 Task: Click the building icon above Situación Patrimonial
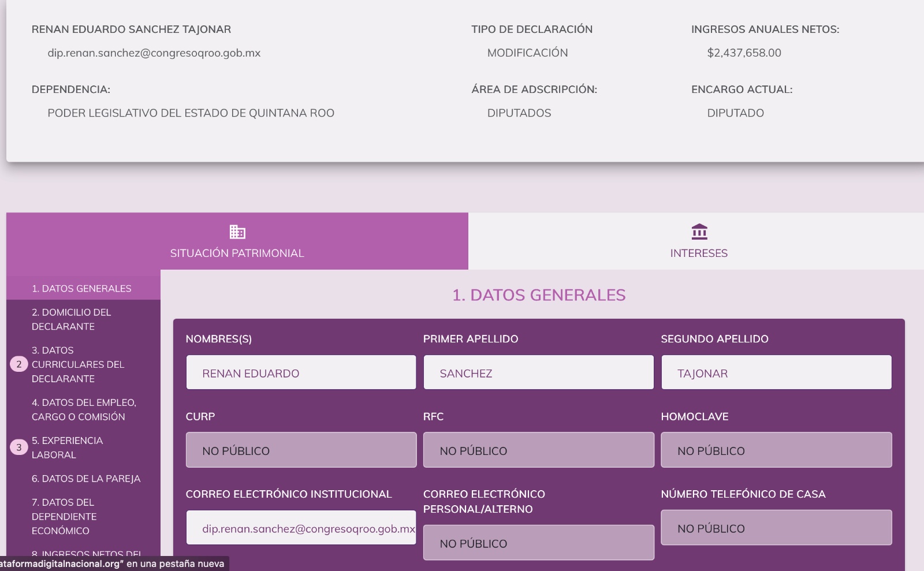pos(237,232)
